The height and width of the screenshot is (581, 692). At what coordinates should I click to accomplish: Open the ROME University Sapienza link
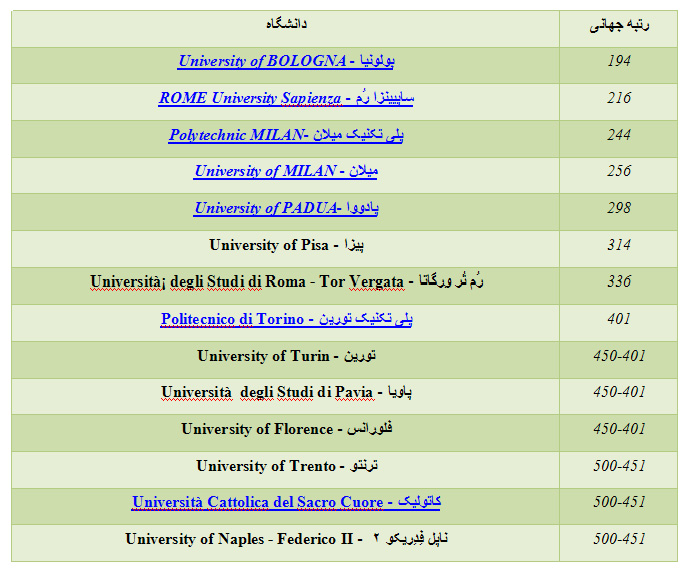(x=286, y=98)
